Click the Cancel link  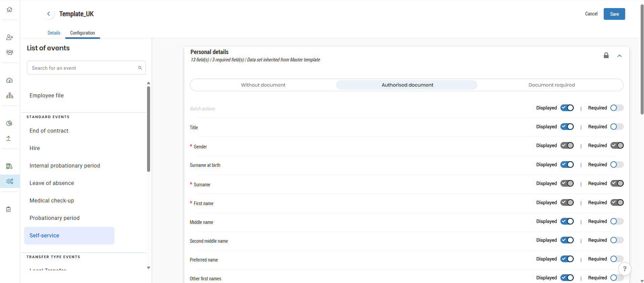[591, 14]
